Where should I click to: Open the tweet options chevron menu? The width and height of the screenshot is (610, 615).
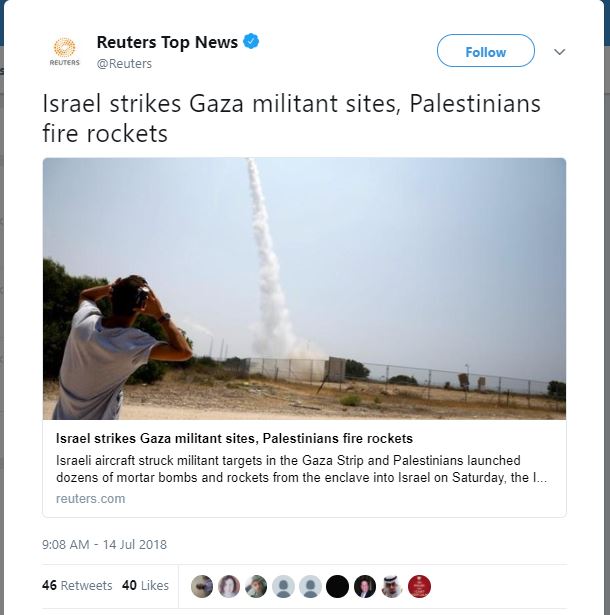(x=559, y=51)
